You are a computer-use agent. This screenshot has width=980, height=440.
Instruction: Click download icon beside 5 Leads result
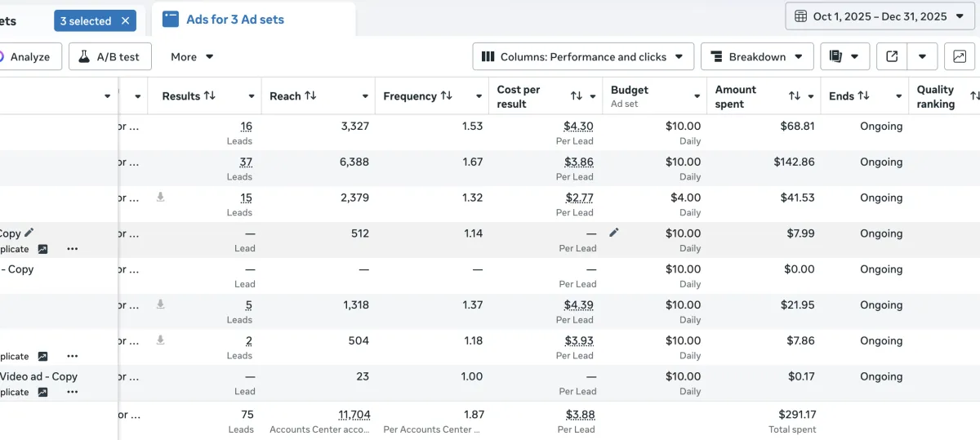tap(161, 304)
